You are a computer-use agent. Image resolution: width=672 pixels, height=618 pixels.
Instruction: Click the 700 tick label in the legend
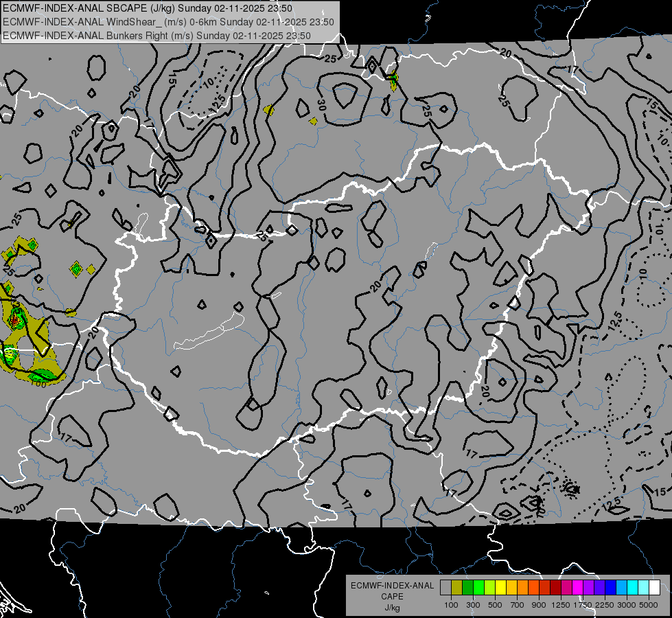coord(518,605)
